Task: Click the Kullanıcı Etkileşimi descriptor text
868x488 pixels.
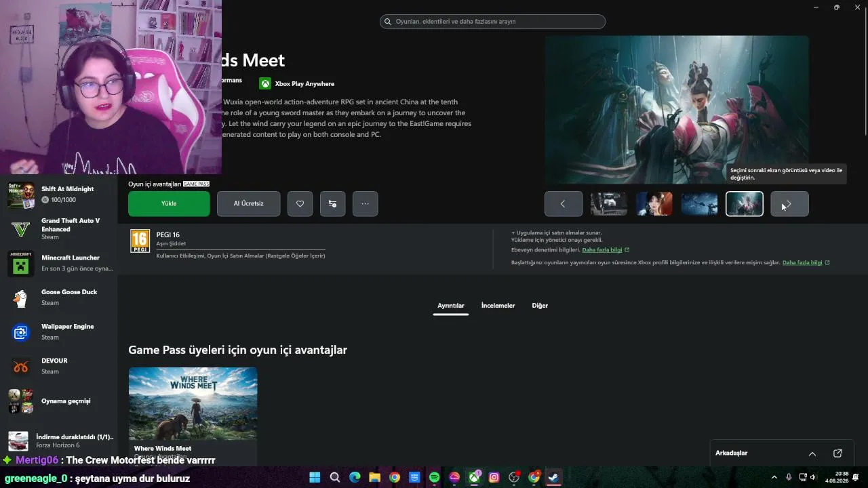Action: [x=241, y=256]
